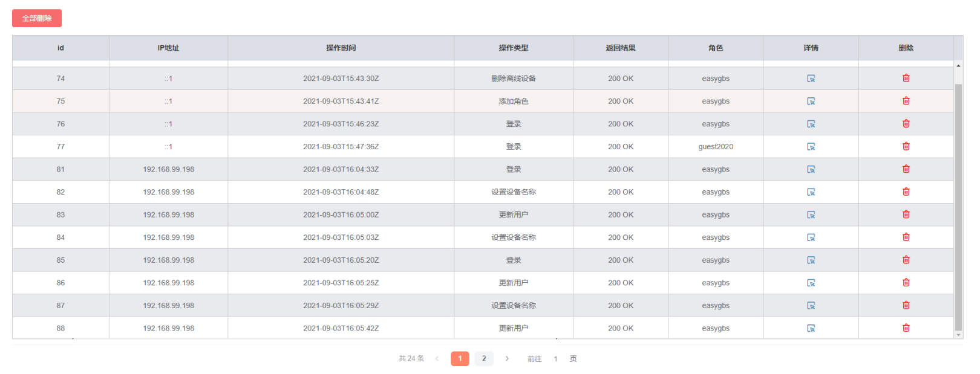Click the 操作类型 column header
The image size is (980, 374).
(514, 48)
